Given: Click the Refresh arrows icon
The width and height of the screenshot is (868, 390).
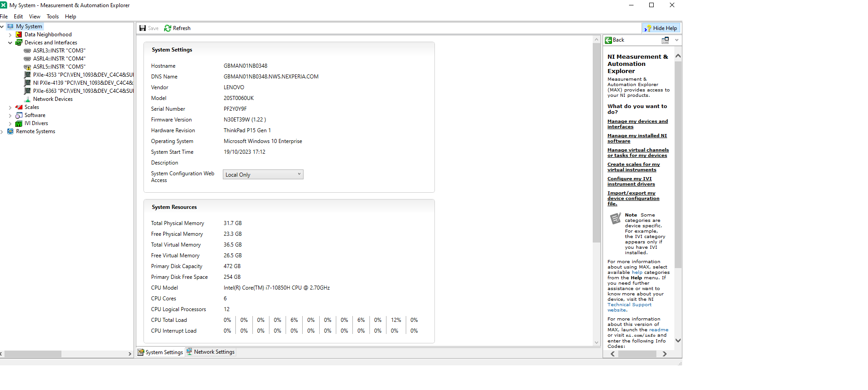Looking at the screenshot, I should point(168,28).
